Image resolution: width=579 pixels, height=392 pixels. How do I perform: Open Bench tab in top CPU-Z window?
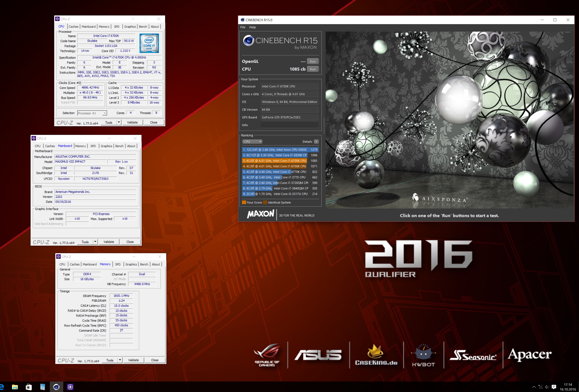point(143,27)
